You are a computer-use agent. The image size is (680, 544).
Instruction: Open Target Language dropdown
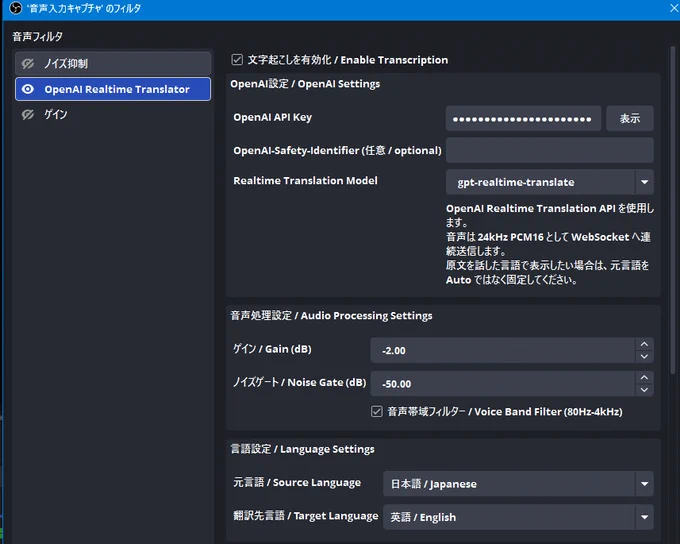518,517
